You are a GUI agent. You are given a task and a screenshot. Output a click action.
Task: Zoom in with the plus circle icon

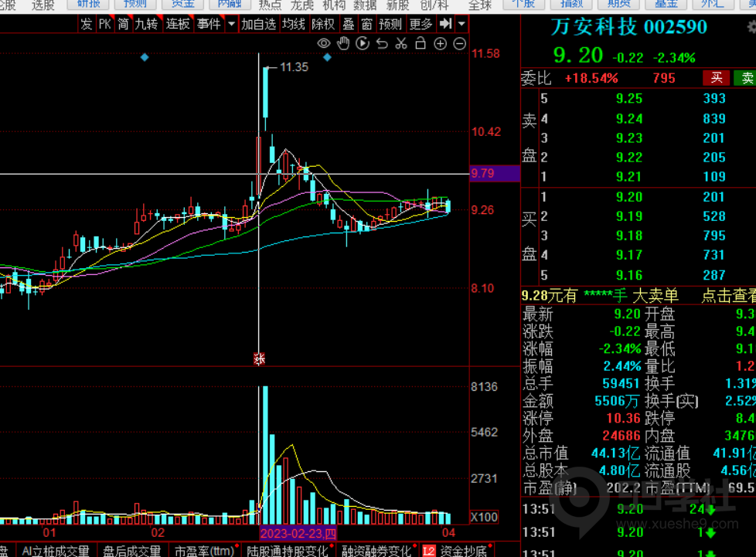click(x=440, y=44)
